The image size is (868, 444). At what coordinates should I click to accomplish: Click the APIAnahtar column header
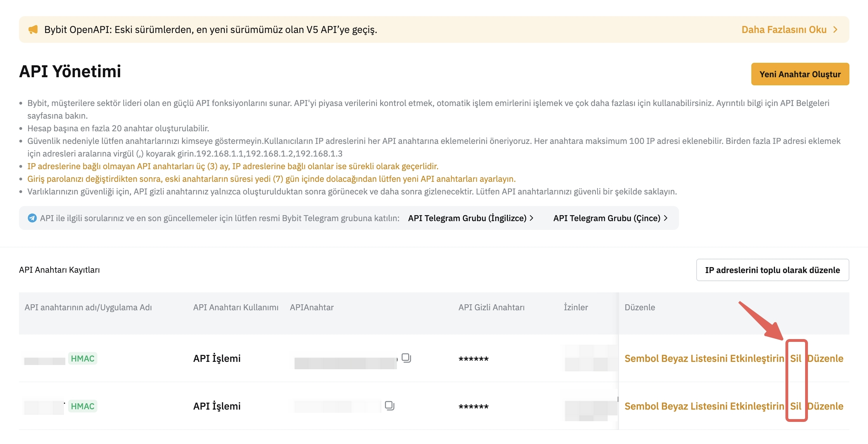(x=312, y=307)
